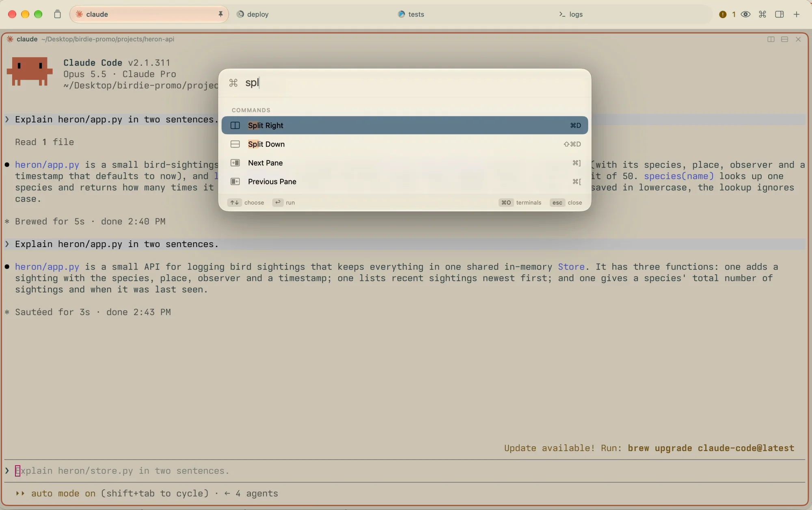Switch to the logs tab
The width and height of the screenshot is (812, 510).
pos(571,14)
